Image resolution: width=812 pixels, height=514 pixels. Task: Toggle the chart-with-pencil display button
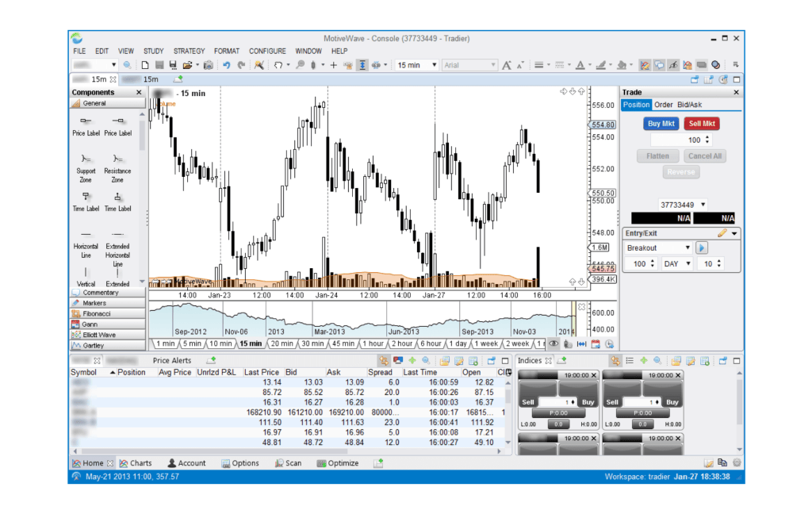click(x=645, y=65)
